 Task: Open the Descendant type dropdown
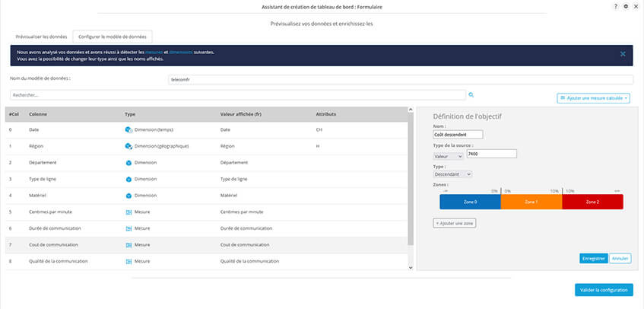tap(452, 174)
